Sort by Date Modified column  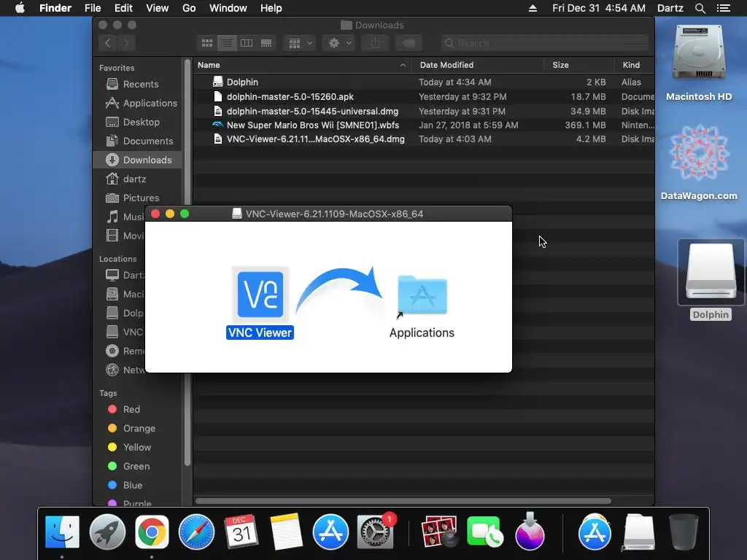point(446,65)
